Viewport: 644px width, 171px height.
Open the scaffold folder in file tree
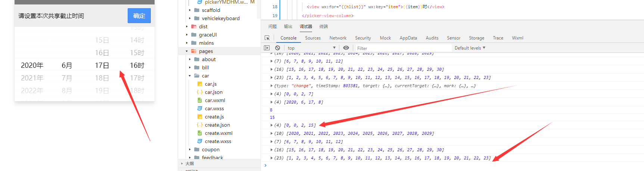click(211, 10)
